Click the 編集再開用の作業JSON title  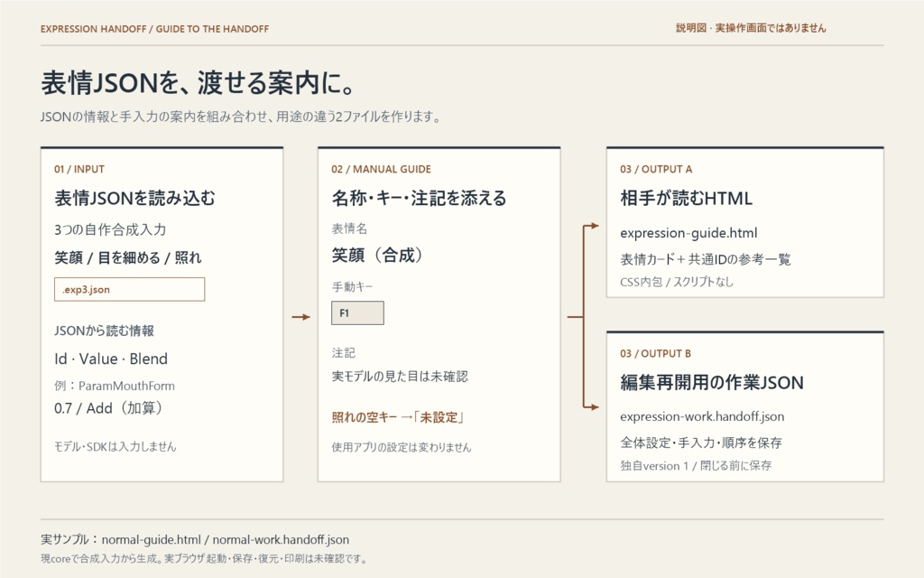pyautogui.click(x=712, y=382)
